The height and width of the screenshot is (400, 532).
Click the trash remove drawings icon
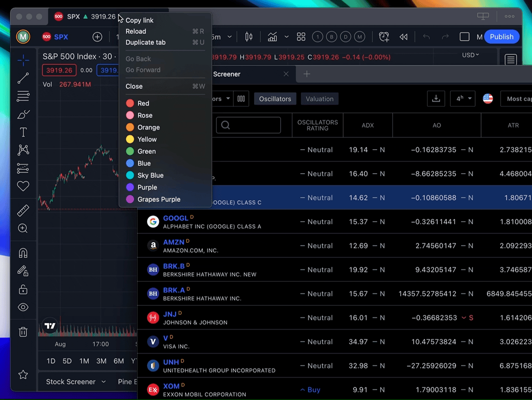coord(23,332)
